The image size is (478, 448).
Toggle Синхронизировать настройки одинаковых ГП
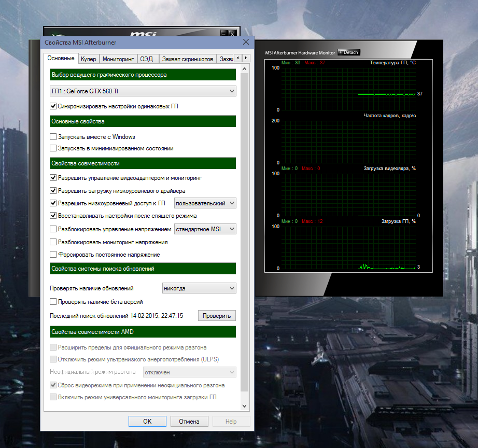tap(53, 106)
